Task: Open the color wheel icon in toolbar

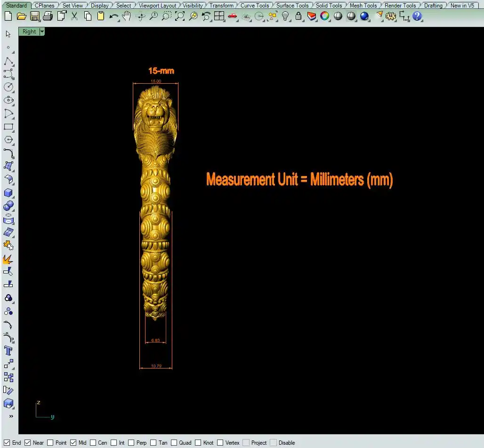Action: pos(324,16)
